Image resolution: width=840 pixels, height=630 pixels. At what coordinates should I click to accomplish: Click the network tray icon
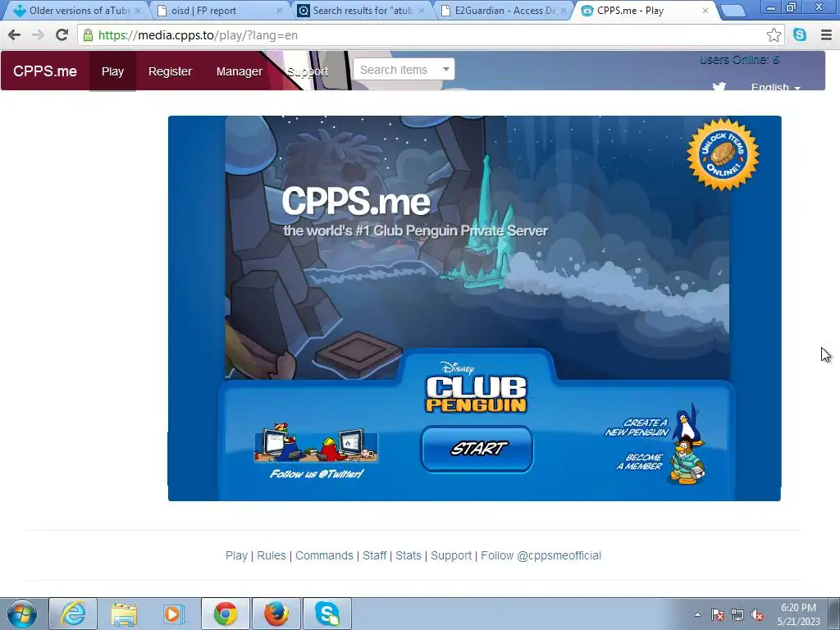tap(737, 614)
